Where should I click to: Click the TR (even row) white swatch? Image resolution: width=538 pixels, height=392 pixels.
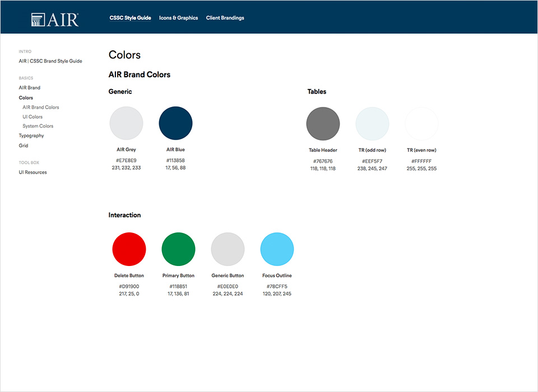(421, 124)
